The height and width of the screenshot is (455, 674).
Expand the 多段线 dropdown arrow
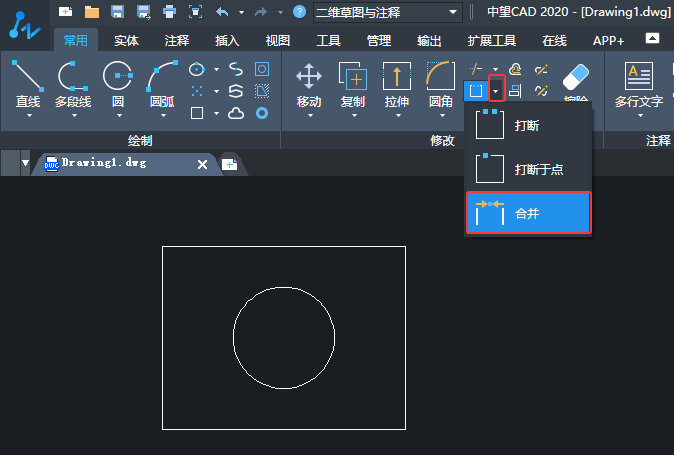pos(74,116)
